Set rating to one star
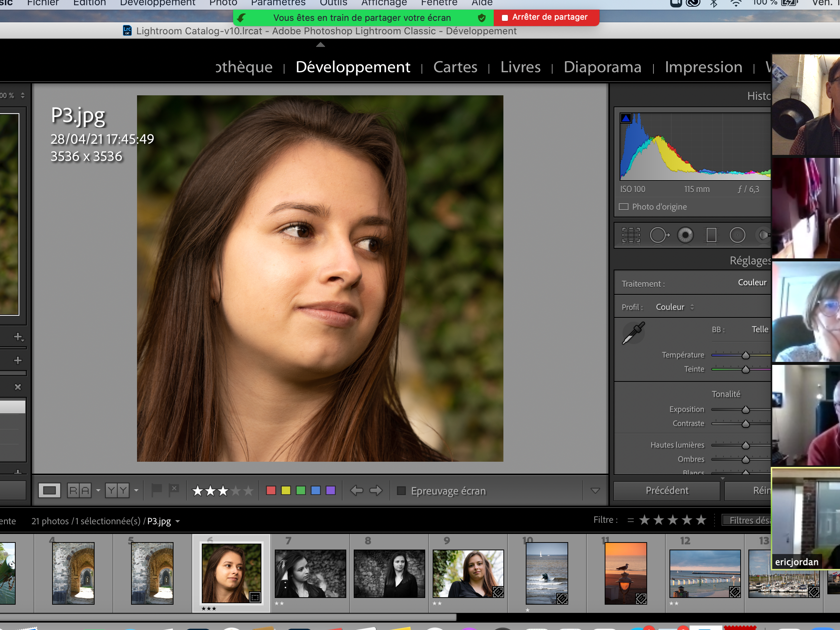The width and height of the screenshot is (840, 630). (197, 491)
